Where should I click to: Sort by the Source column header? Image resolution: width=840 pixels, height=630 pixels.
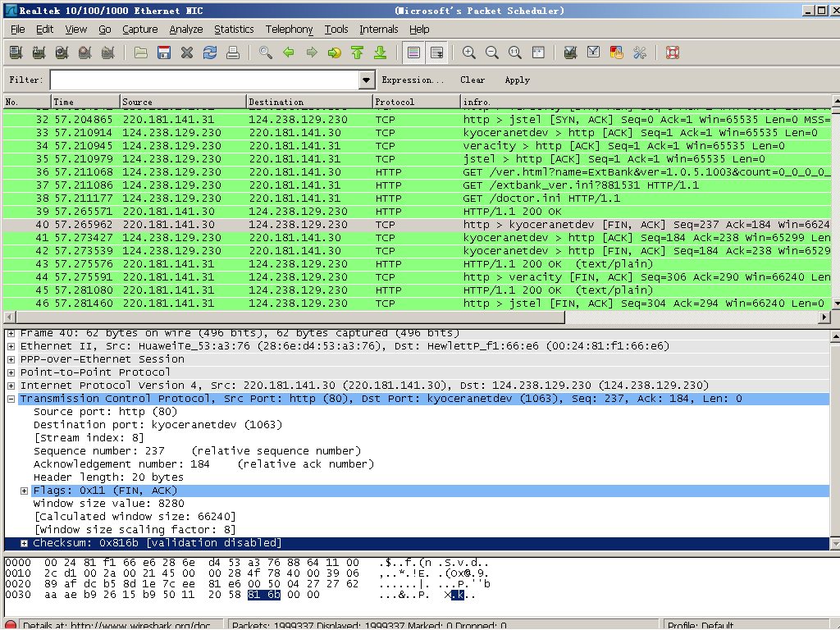[183, 101]
